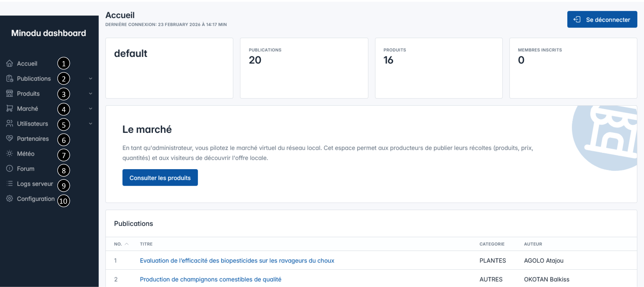The height and width of the screenshot is (287, 644).
Task: Expand the Marché submenu chevron
Action: point(91,109)
